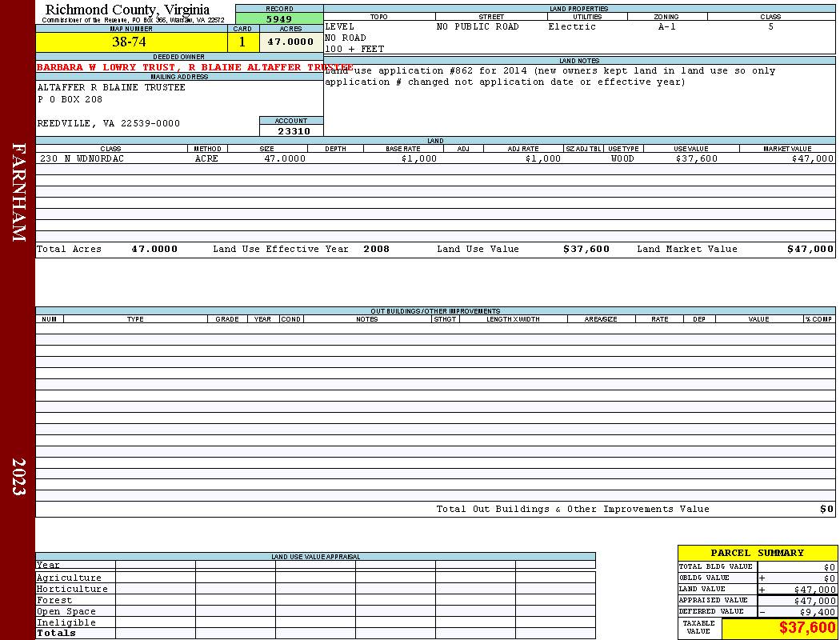Click the card number 1 cell
This screenshot has width=840, height=640.
[242, 42]
